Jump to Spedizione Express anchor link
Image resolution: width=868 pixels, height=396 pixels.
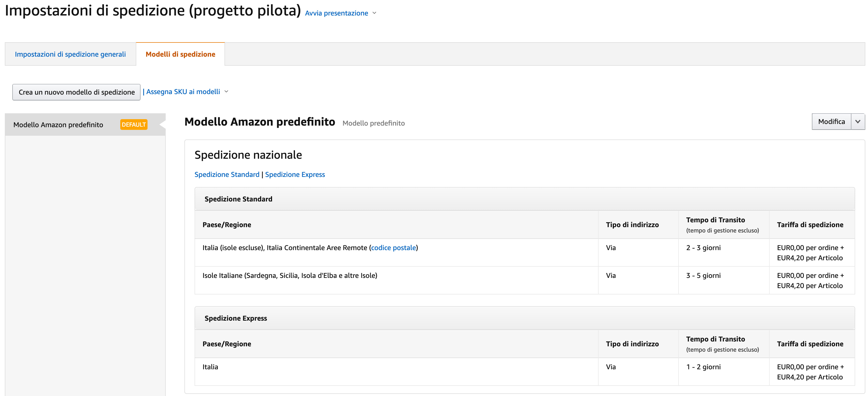[295, 174]
